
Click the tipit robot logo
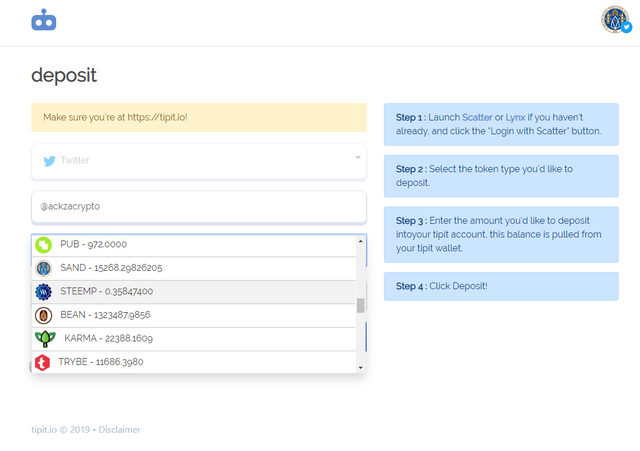pos(44,20)
